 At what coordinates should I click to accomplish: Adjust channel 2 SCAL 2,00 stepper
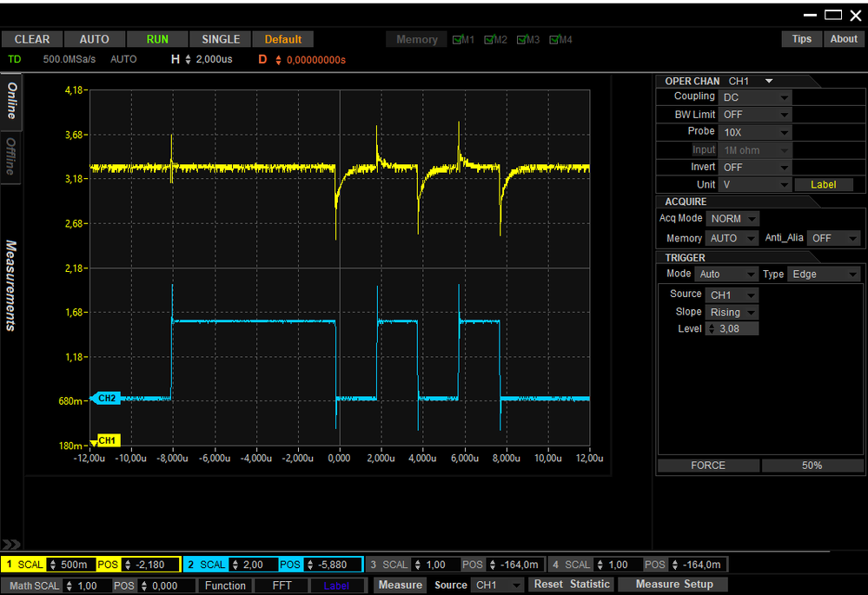235,565
